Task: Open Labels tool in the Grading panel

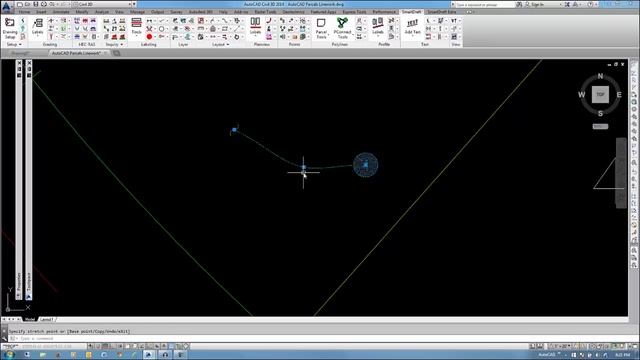Action: point(38,27)
